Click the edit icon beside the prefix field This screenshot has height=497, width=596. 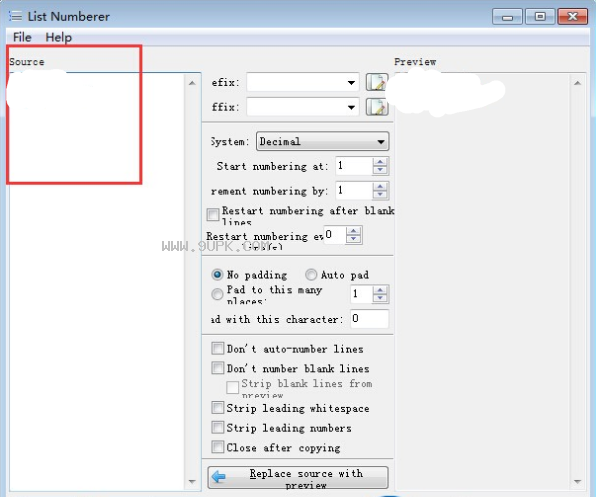[x=377, y=82]
